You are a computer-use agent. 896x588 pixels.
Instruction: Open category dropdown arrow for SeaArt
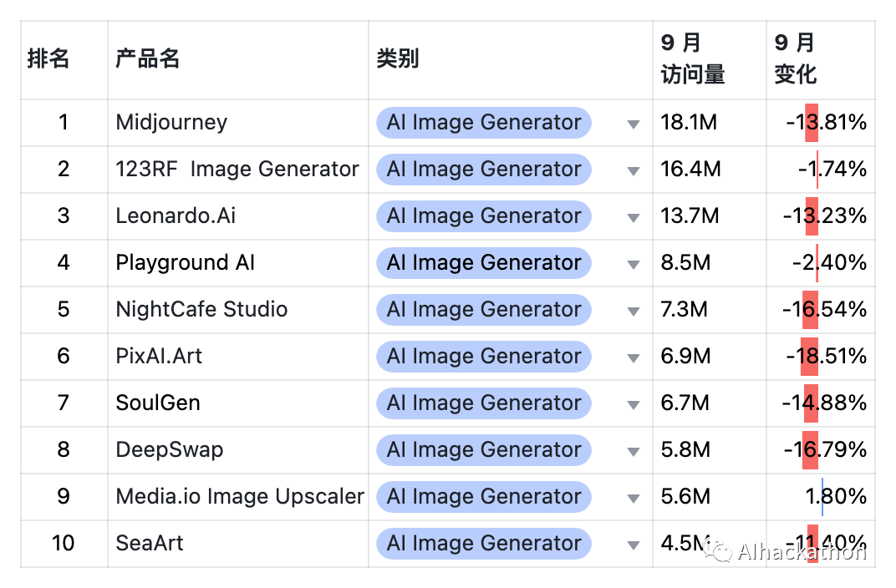pos(634,545)
